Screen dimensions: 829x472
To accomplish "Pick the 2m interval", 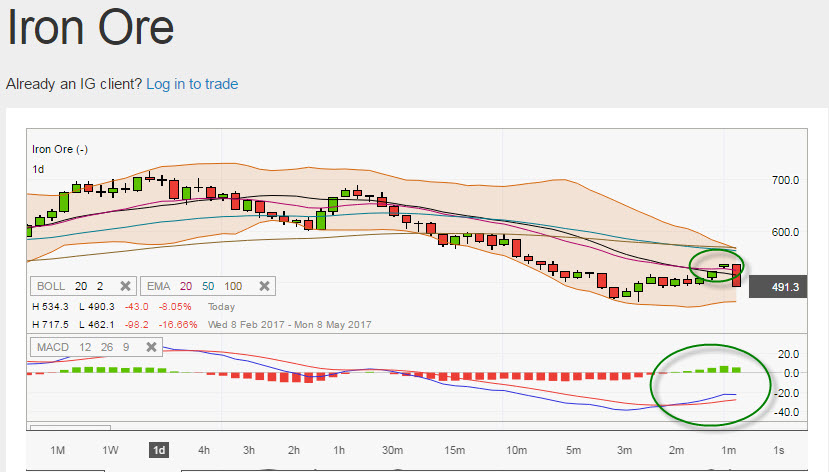I will coord(676,450).
